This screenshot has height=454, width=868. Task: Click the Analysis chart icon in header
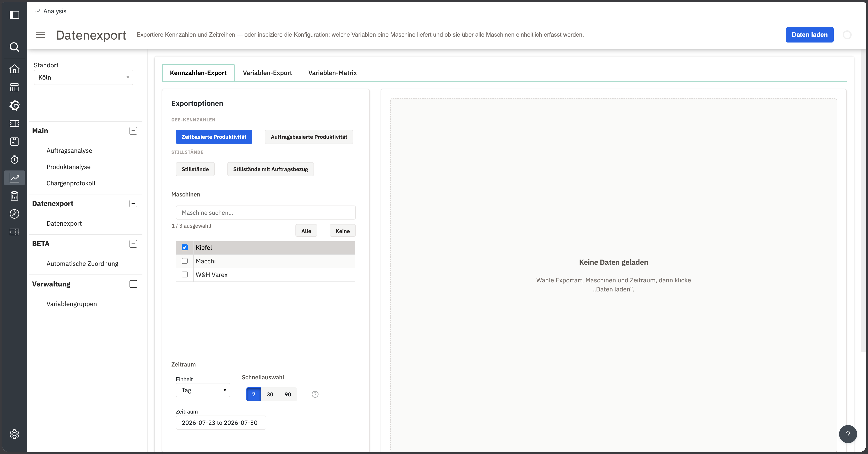coord(37,11)
